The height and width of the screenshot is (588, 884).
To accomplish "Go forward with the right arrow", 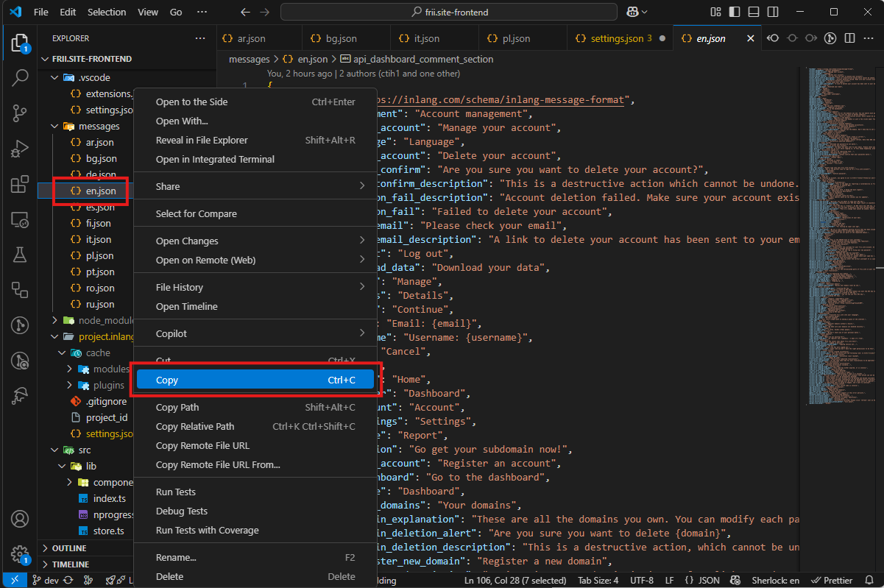I will (265, 12).
